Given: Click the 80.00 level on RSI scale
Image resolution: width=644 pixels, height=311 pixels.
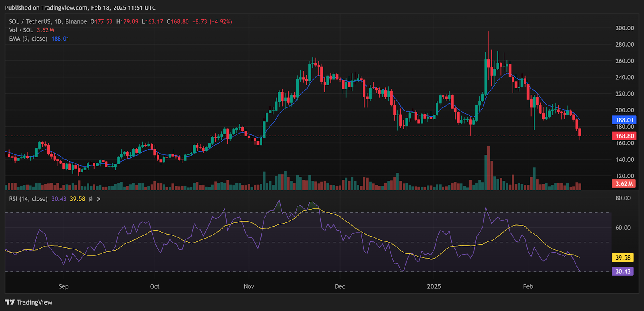Looking at the screenshot, I should (x=623, y=198).
